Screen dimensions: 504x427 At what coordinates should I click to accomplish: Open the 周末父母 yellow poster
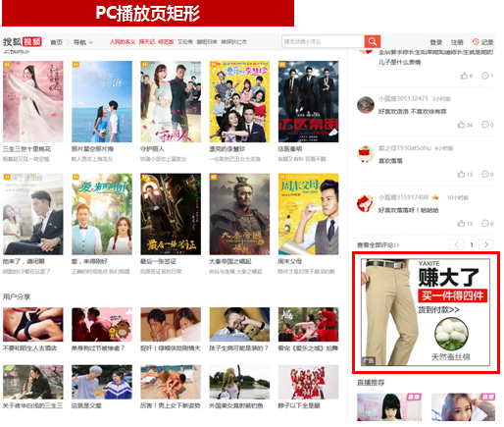(308, 214)
